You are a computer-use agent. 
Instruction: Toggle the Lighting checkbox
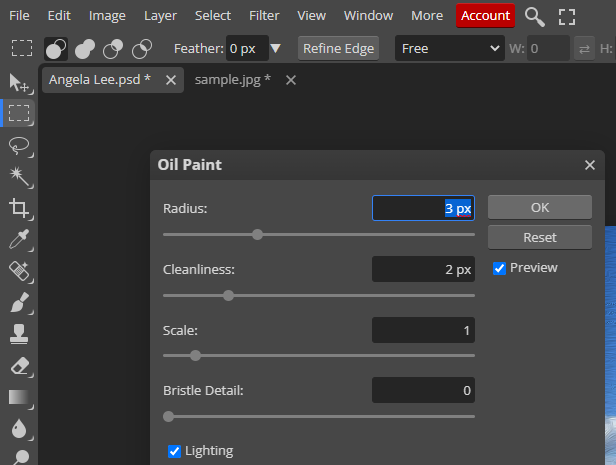pos(174,451)
